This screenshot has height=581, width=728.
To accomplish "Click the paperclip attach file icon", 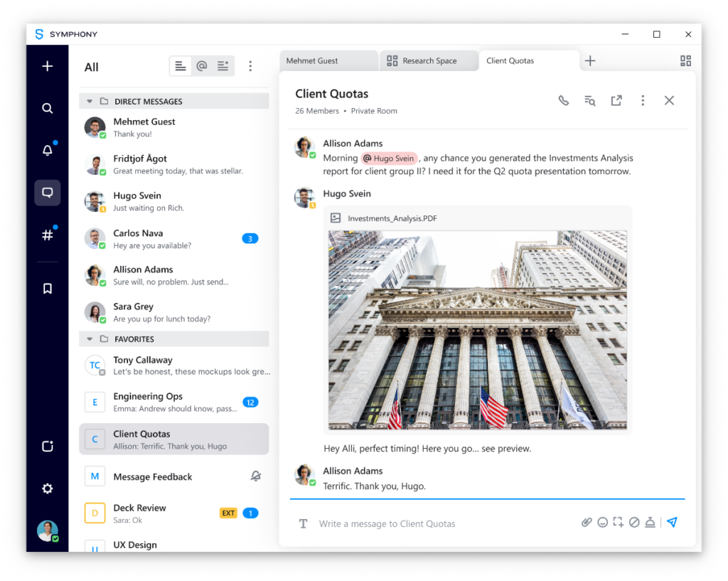I will click(x=587, y=523).
